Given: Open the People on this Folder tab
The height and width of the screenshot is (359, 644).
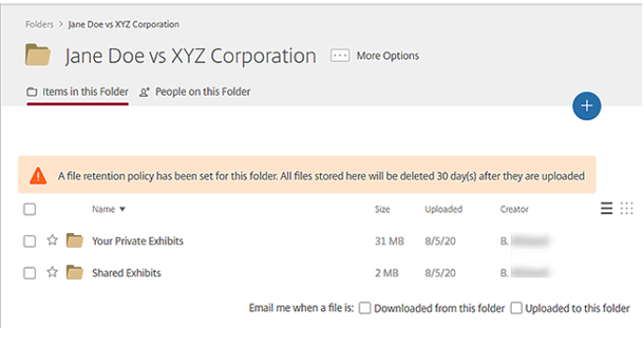Looking at the screenshot, I should pos(194,92).
